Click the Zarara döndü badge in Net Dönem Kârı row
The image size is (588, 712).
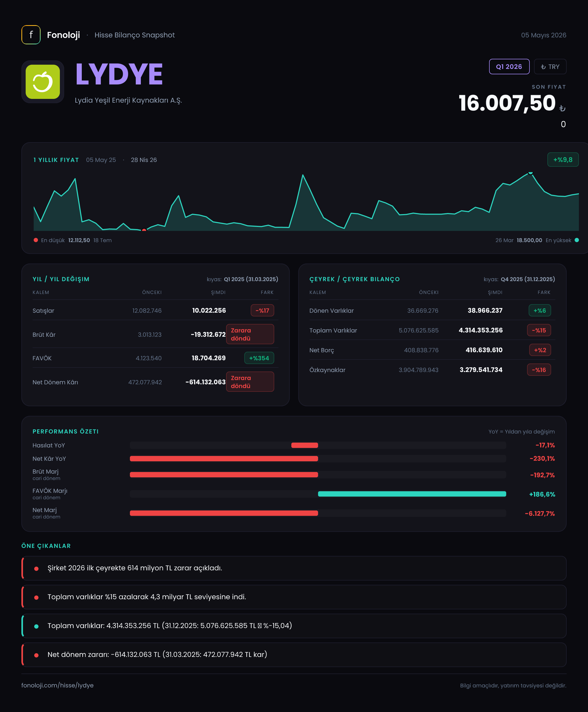coord(250,382)
